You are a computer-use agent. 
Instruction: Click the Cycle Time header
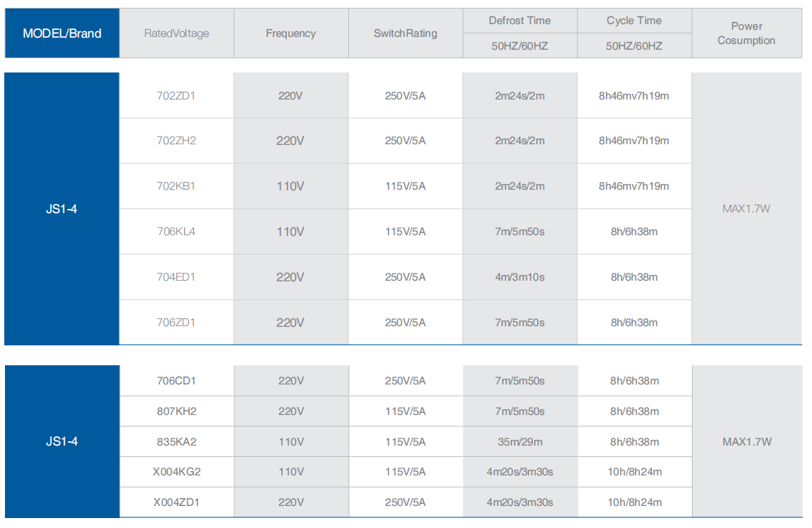[x=634, y=21]
